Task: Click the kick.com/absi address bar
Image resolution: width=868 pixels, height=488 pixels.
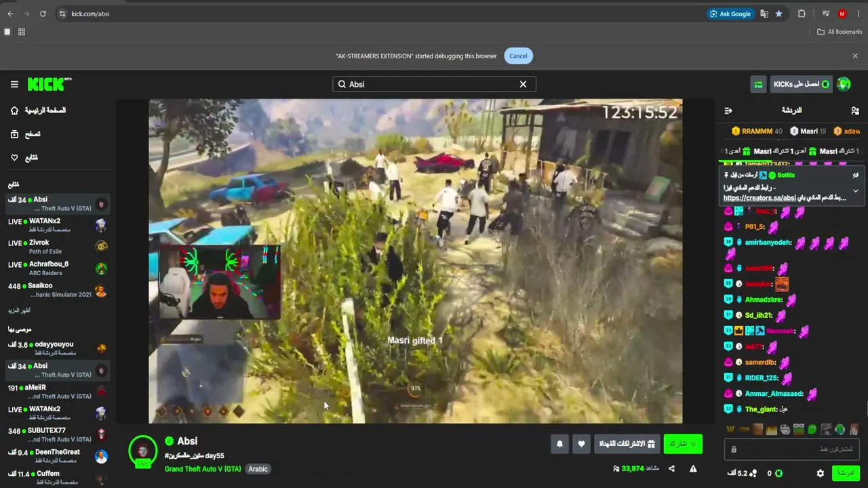Action: 380,14
